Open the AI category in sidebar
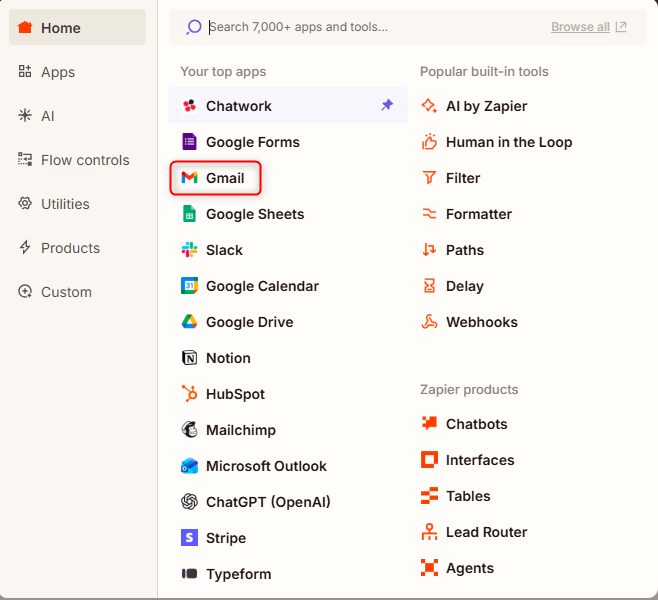This screenshot has height=600, width=658. pos(47,116)
